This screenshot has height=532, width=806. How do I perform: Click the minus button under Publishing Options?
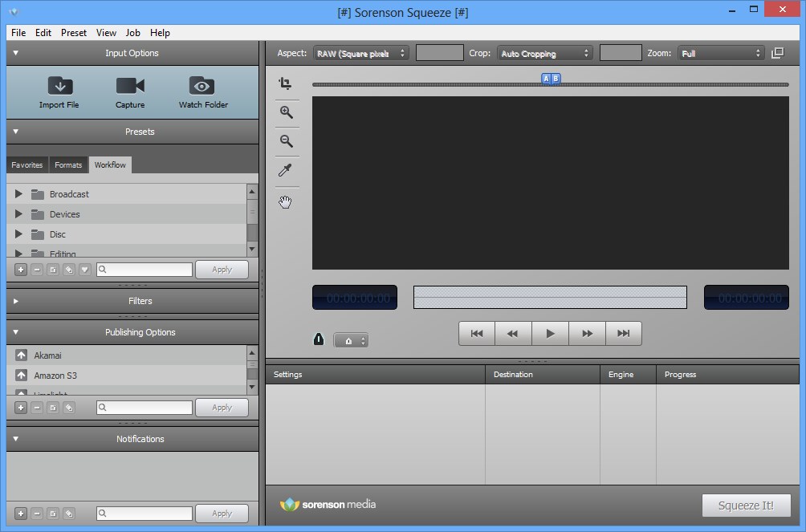(37, 408)
